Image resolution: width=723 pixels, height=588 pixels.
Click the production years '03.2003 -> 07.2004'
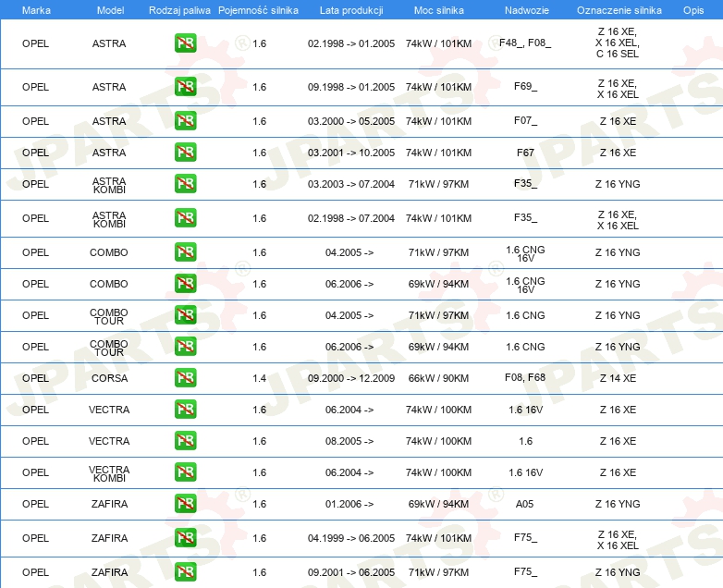pyautogui.click(x=351, y=184)
